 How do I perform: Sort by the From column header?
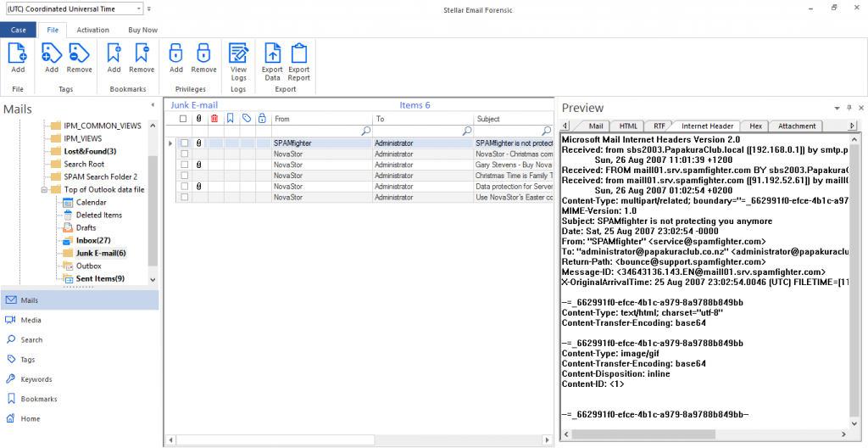(321, 119)
